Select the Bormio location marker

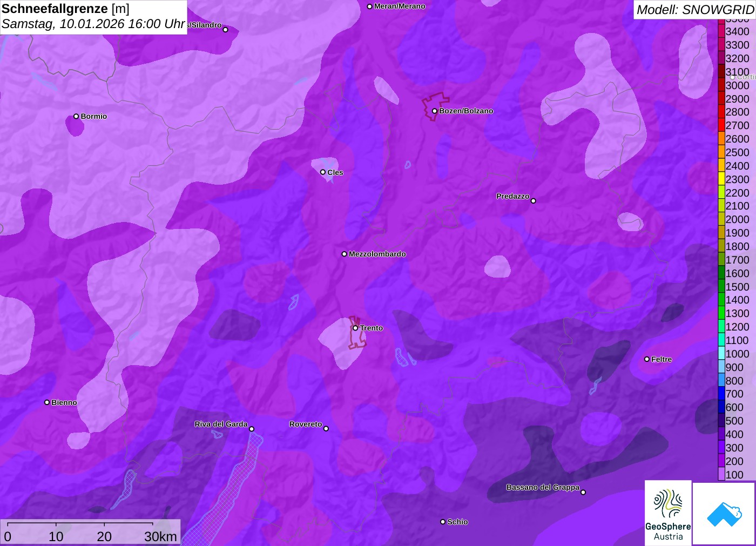tap(76, 116)
